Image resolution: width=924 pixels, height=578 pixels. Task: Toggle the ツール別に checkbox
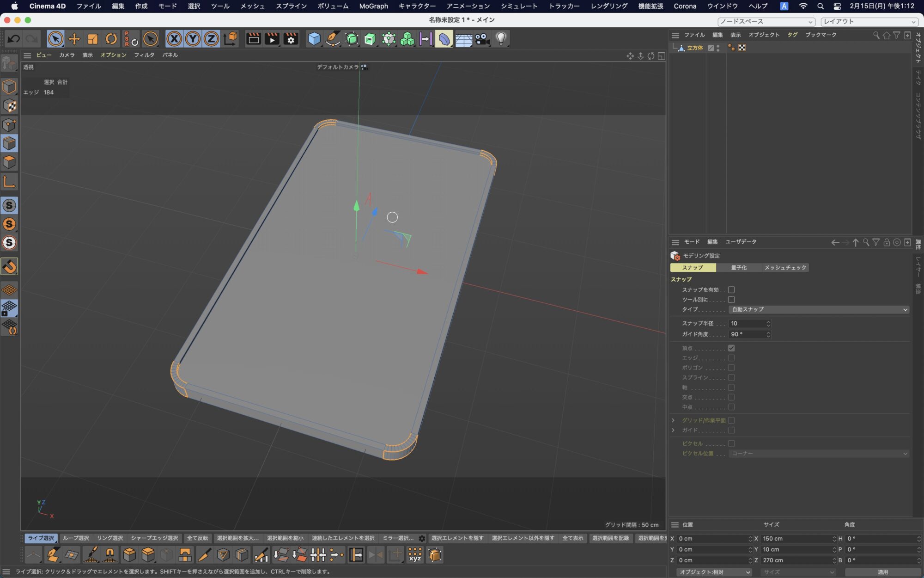pyautogui.click(x=731, y=300)
